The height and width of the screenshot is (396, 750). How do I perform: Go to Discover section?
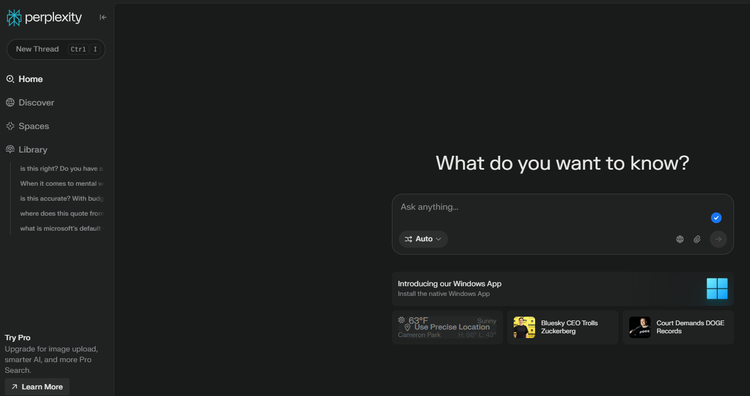[36, 102]
